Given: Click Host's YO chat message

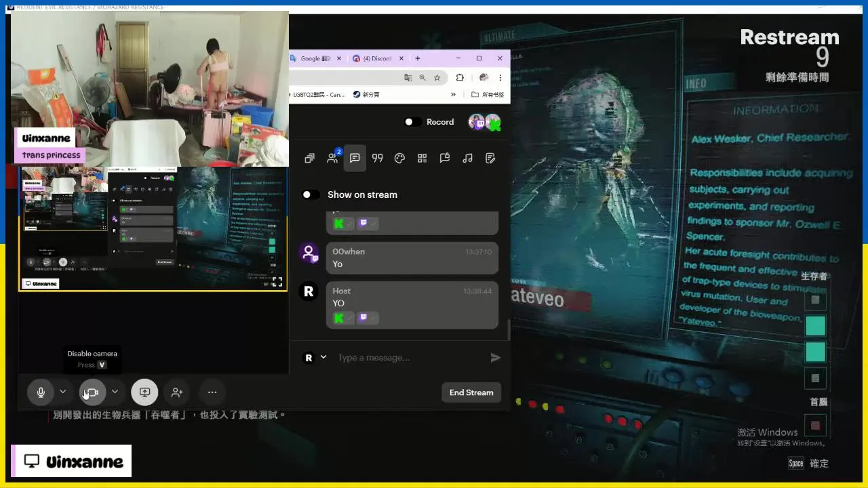Looking at the screenshot, I should tap(412, 305).
